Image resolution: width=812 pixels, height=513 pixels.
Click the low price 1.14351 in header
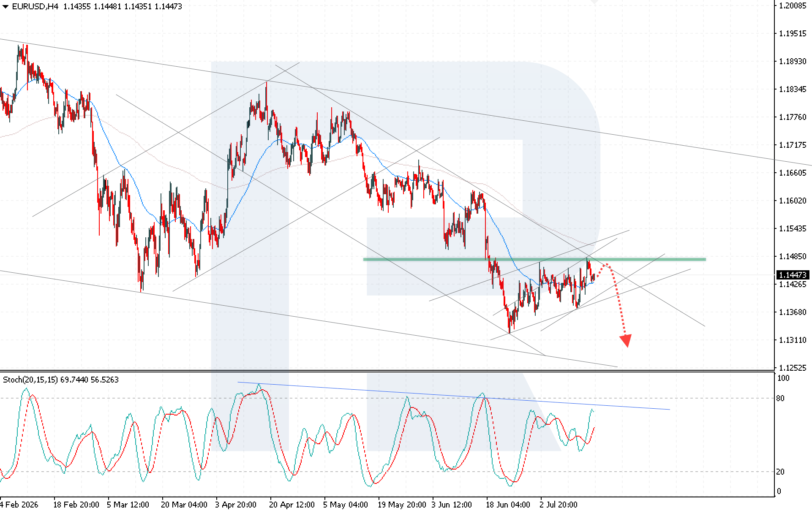point(138,7)
